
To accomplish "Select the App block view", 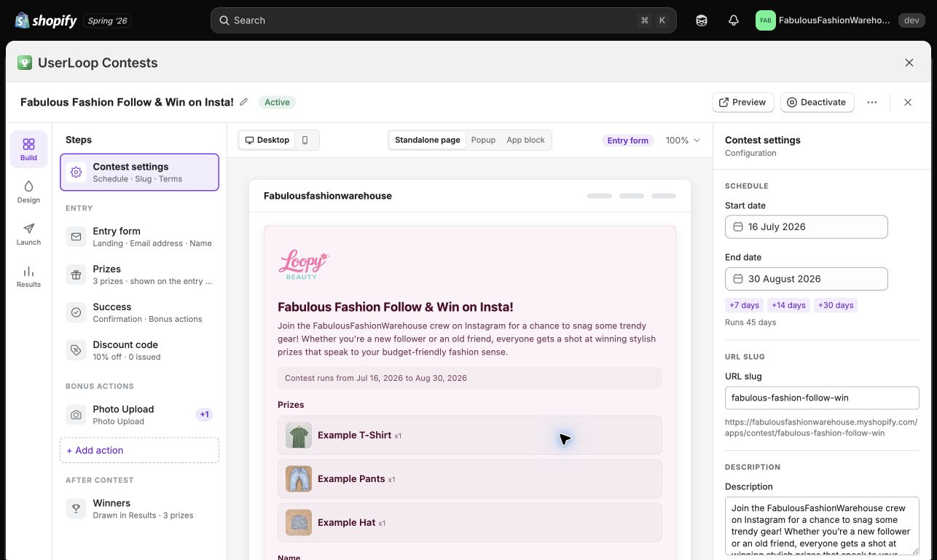I will (x=525, y=140).
